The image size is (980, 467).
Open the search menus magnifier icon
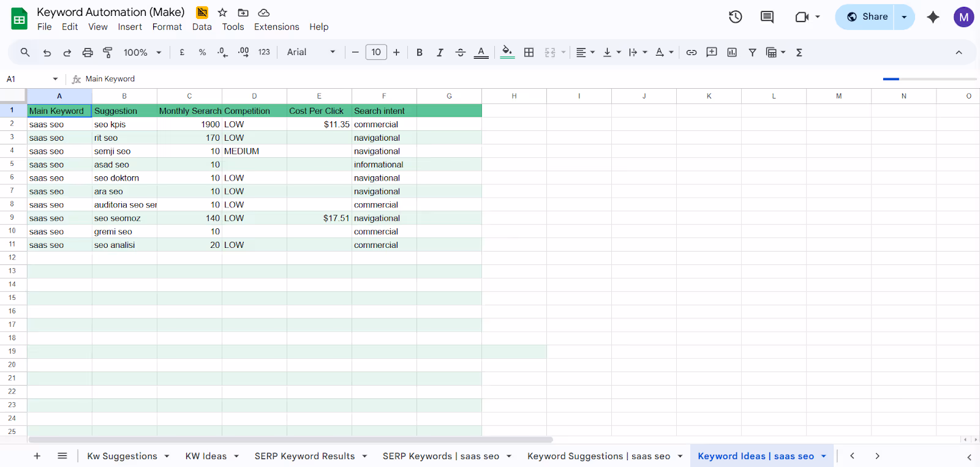pos(25,53)
